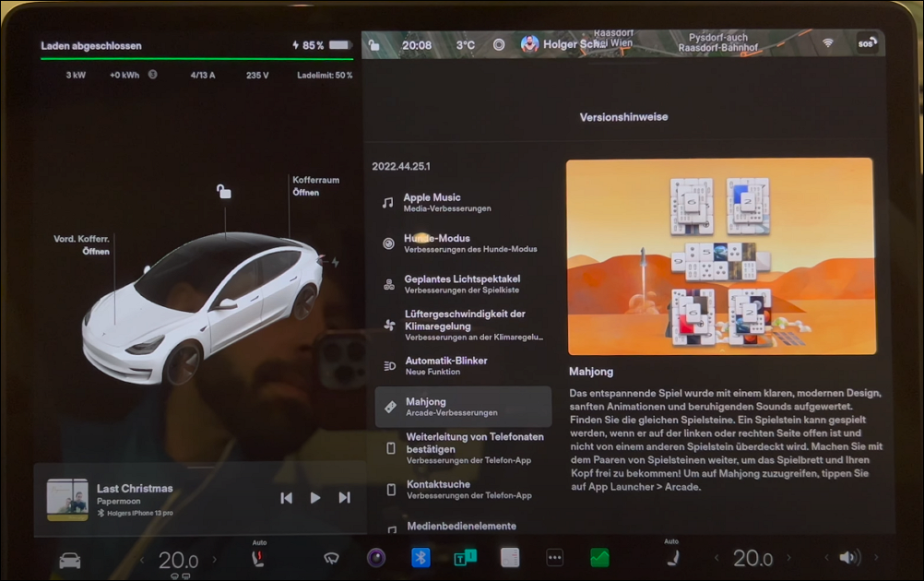Open the release notes notepad icon
Image resolution: width=924 pixels, height=581 pixels.
click(510, 557)
